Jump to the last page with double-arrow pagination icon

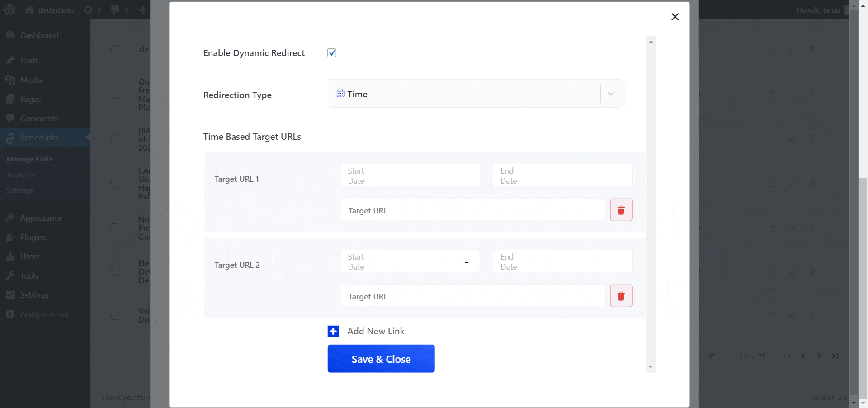click(835, 356)
